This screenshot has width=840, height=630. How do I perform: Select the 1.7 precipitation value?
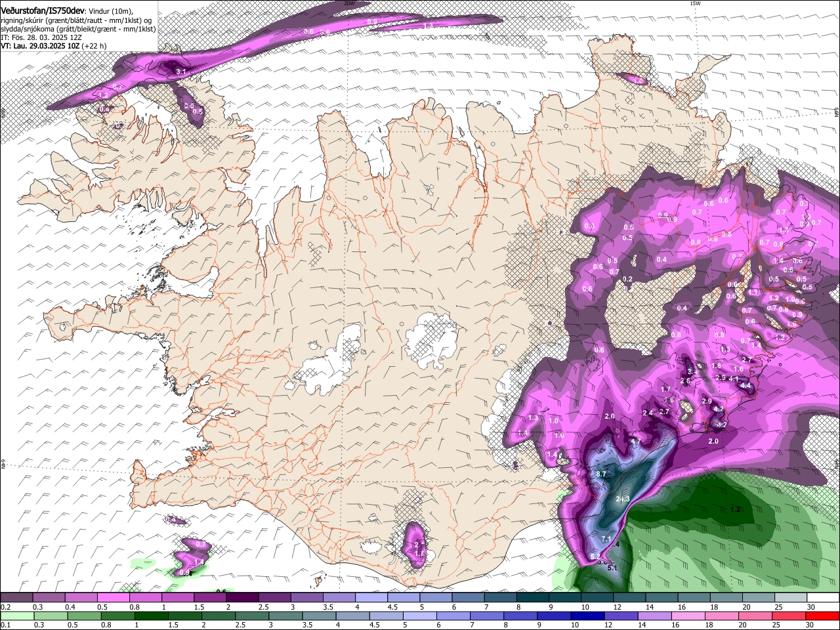pos(665,389)
